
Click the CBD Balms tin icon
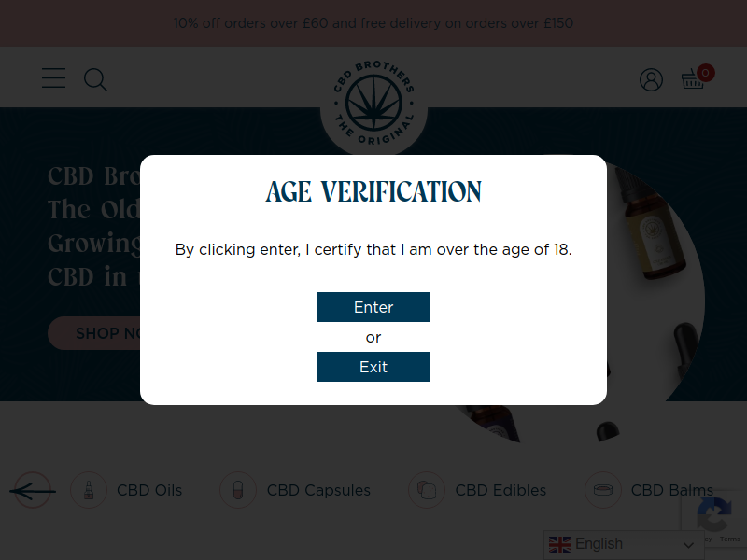coord(602,490)
